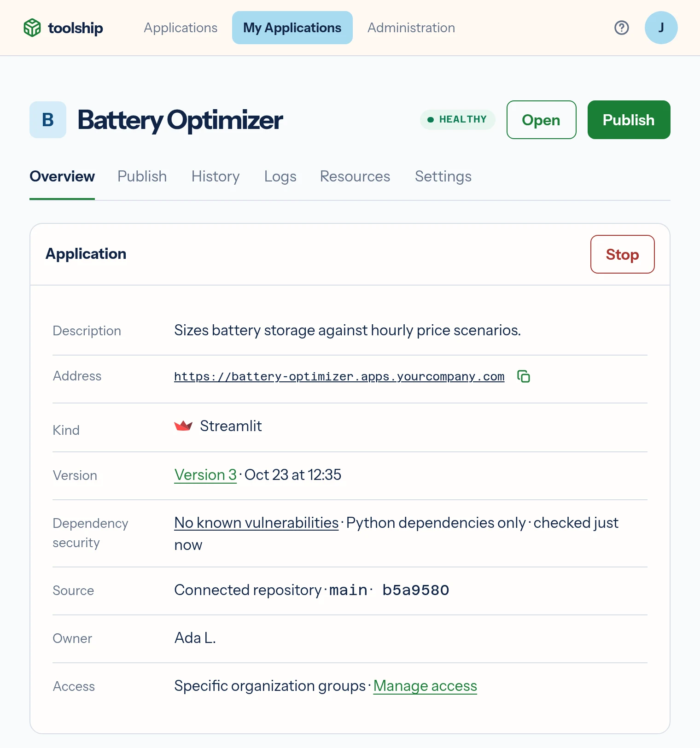Click the description text about battery storage

[348, 330]
